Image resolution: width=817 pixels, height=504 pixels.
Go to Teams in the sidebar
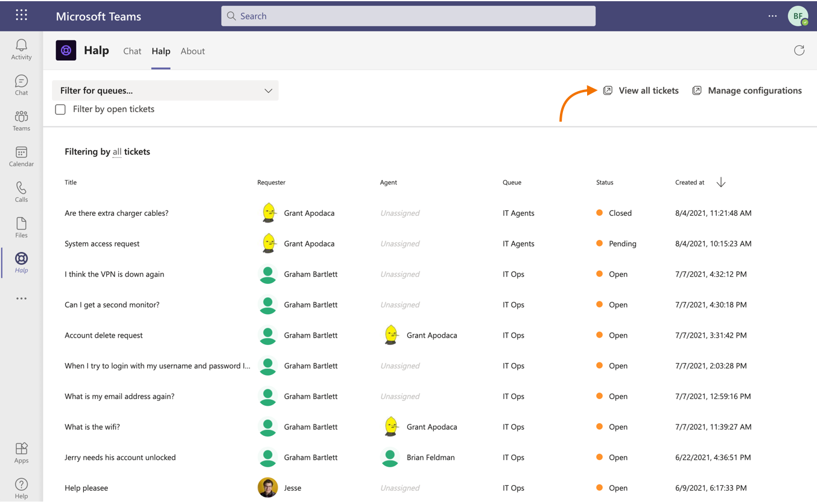pos(21,121)
